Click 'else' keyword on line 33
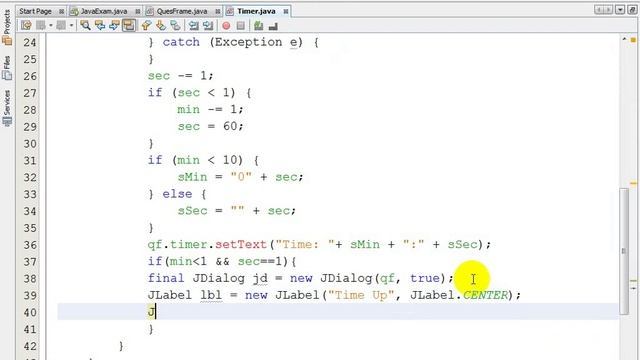Screen dimensions: 640x360 tap(177, 194)
